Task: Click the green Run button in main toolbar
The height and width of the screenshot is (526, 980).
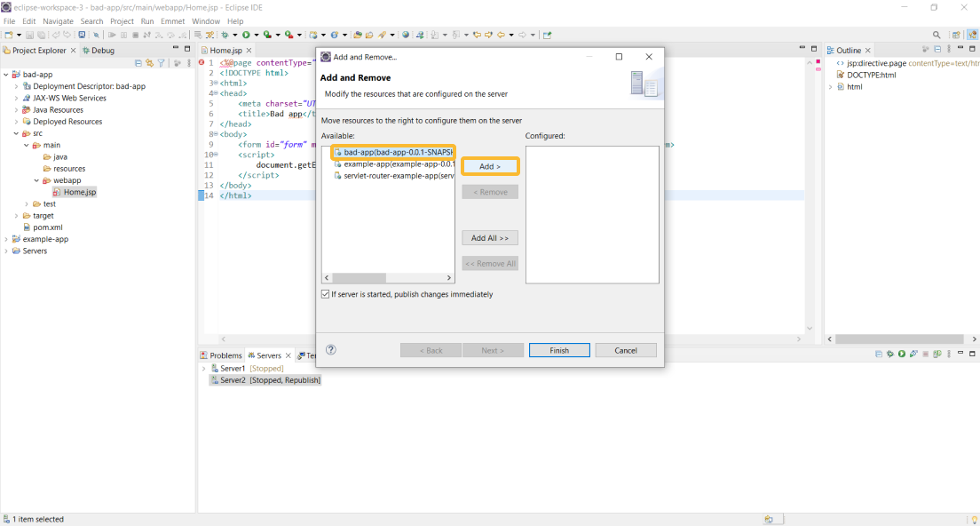Action: tap(246, 35)
